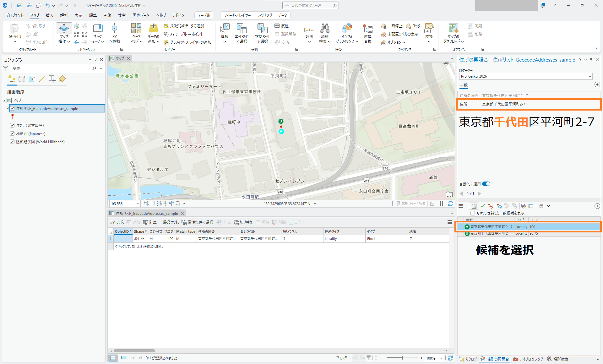Toggle the 自動的に適用 switch
Viewport: 603px width, 364px height.
coord(486,184)
